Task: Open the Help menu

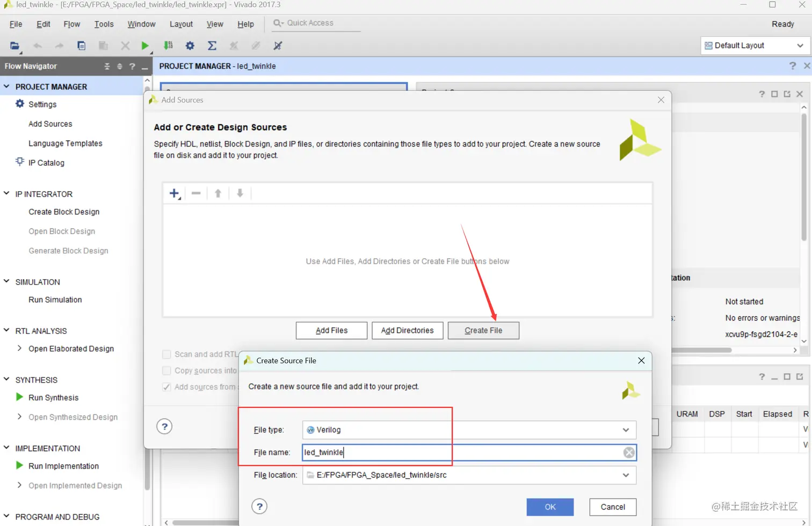Action: click(245, 24)
